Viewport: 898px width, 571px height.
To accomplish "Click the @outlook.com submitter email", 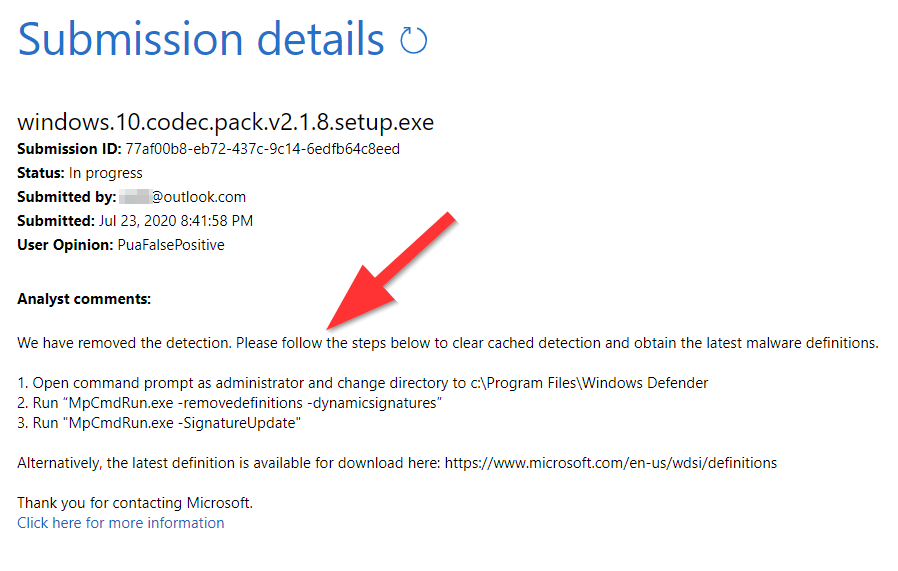I will 198,197.
